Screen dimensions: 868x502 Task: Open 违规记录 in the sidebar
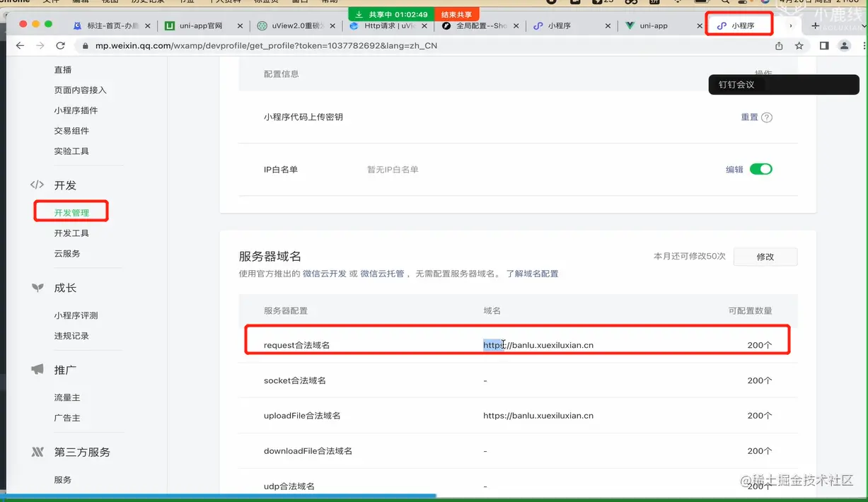(x=71, y=336)
